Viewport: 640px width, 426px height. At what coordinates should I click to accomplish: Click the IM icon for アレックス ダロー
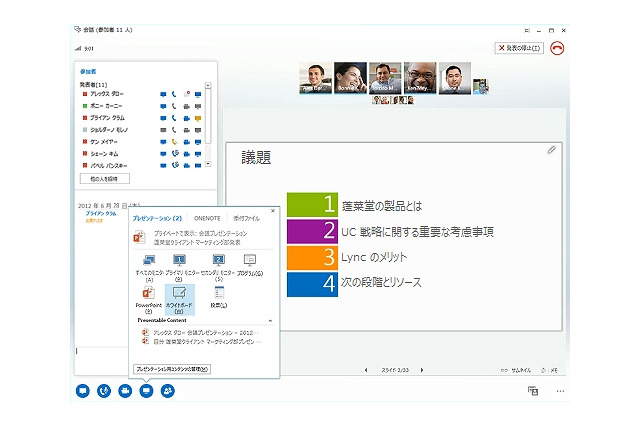tap(163, 94)
